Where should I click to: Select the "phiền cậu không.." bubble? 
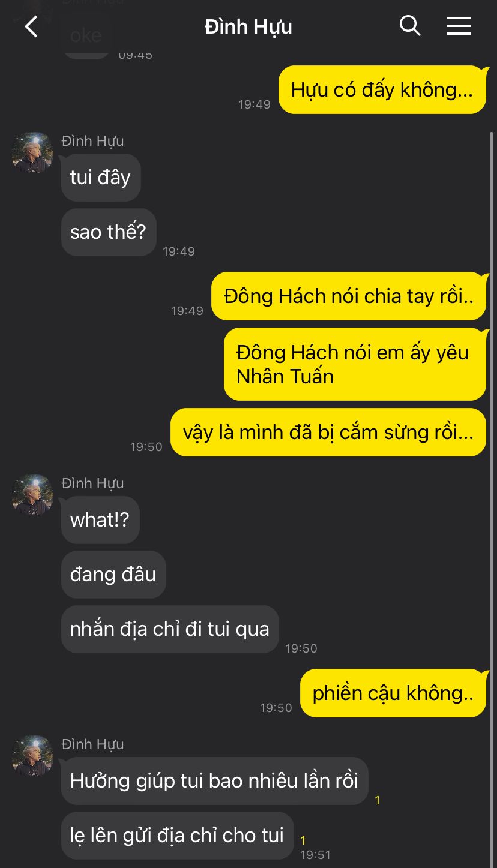point(393,693)
